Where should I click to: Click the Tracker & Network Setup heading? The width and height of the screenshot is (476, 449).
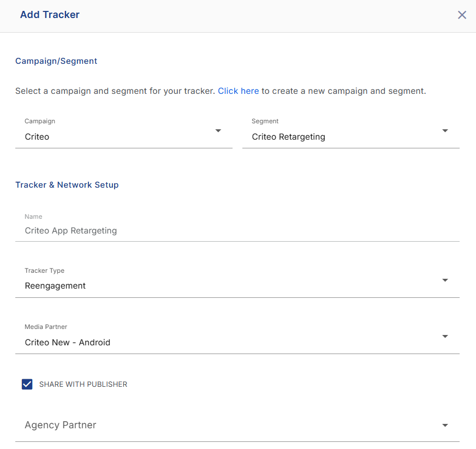point(67,185)
